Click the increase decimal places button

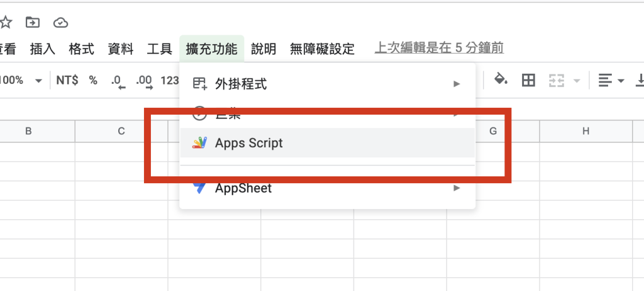coord(144,81)
